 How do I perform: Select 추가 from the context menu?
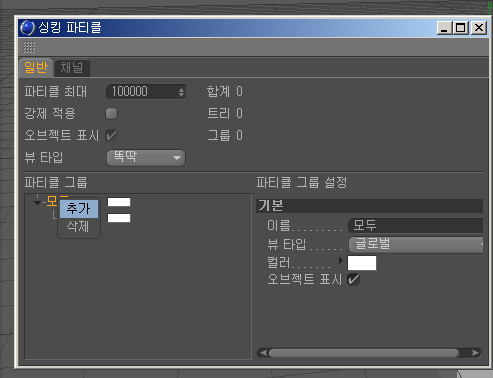pyautogui.click(x=79, y=209)
